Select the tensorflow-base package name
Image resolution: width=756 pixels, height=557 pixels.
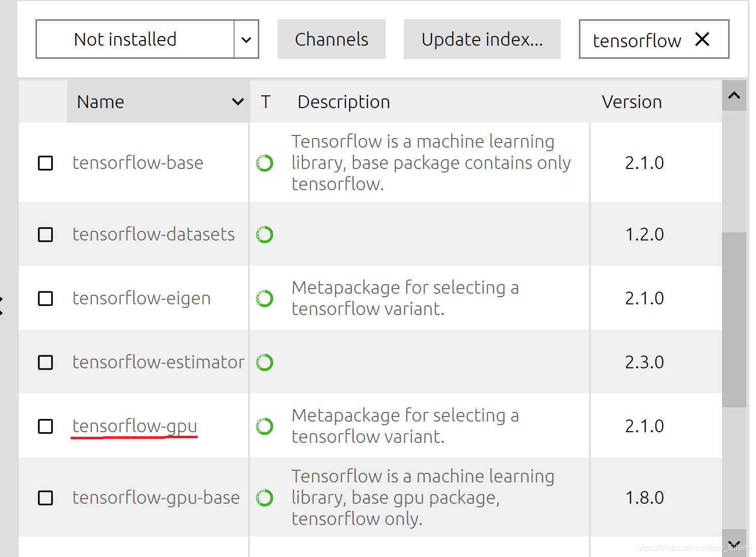(138, 163)
